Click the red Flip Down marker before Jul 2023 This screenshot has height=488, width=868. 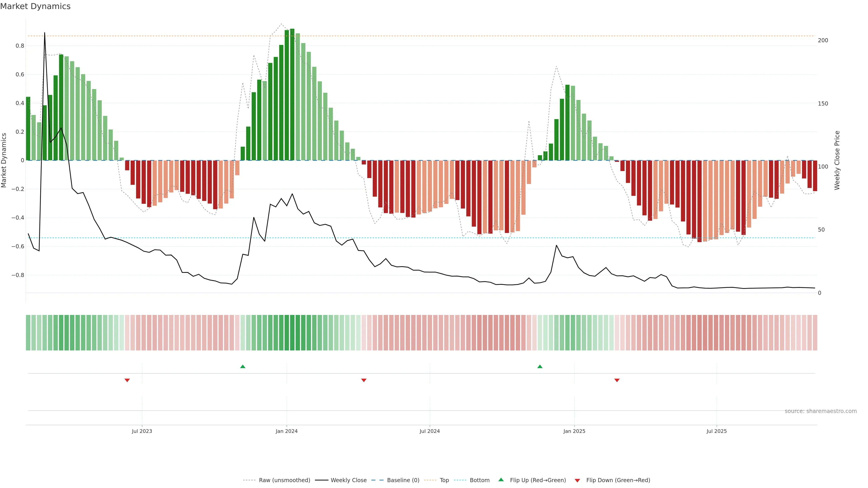(x=127, y=380)
